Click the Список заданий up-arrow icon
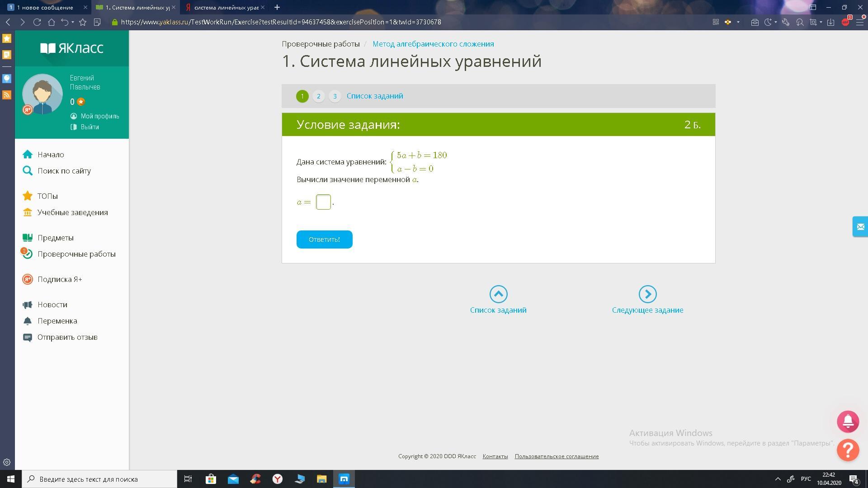Image resolution: width=868 pixels, height=488 pixels. [498, 294]
